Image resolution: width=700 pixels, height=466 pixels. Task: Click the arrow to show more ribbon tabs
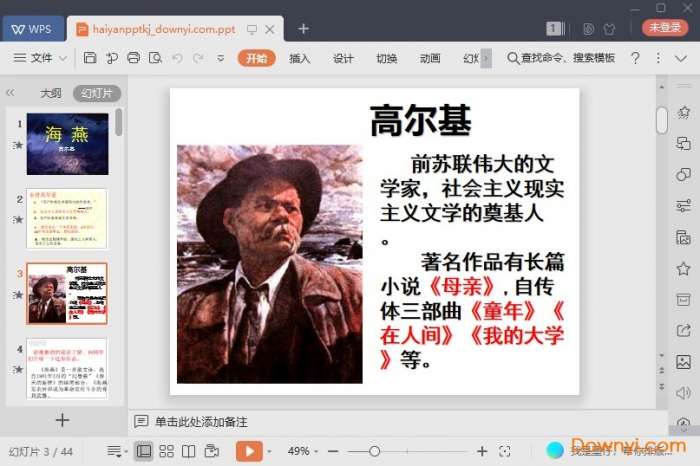tap(486, 58)
